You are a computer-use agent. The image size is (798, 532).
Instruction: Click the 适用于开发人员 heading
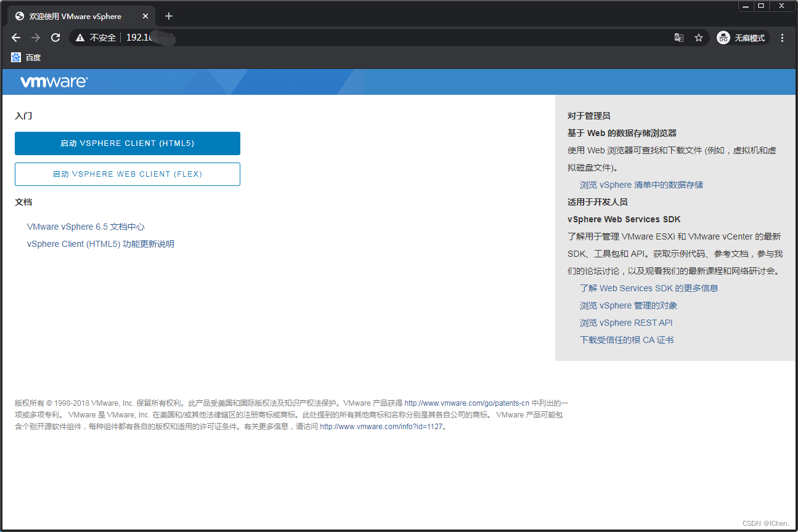[x=598, y=202]
